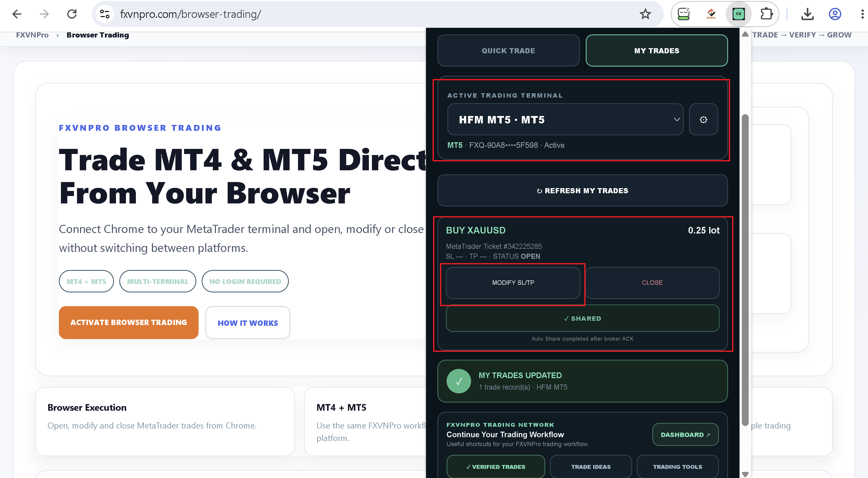Viewport: 868px width, 478px height.
Task: Click MetaTrader Ticket #342225285 text
Action: [x=494, y=246]
